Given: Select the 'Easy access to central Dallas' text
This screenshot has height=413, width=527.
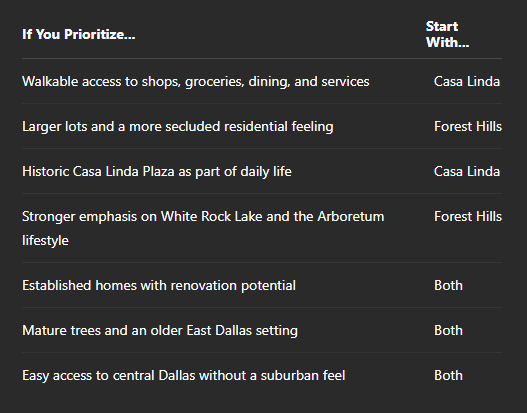Looking at the screenshot, I should click(x=184, y=376).
